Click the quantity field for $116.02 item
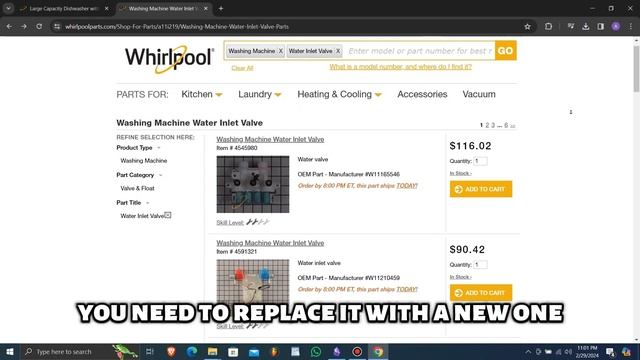This screenshot has height=360, width=640. (480, 161)
